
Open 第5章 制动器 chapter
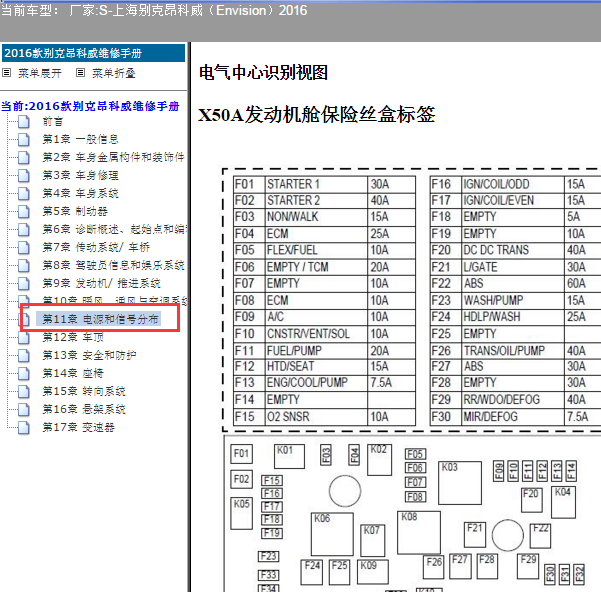click(75, 211)
